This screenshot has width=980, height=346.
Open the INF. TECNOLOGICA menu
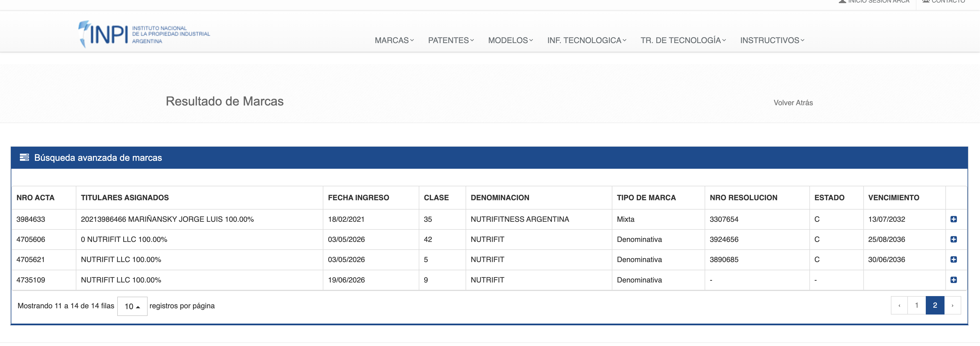[587, 40]
